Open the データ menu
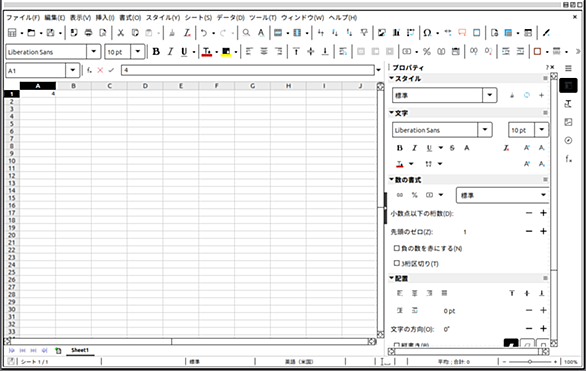The width and height of the screenshot is (586, 371). pyautogui.click(x=231, y=18)
